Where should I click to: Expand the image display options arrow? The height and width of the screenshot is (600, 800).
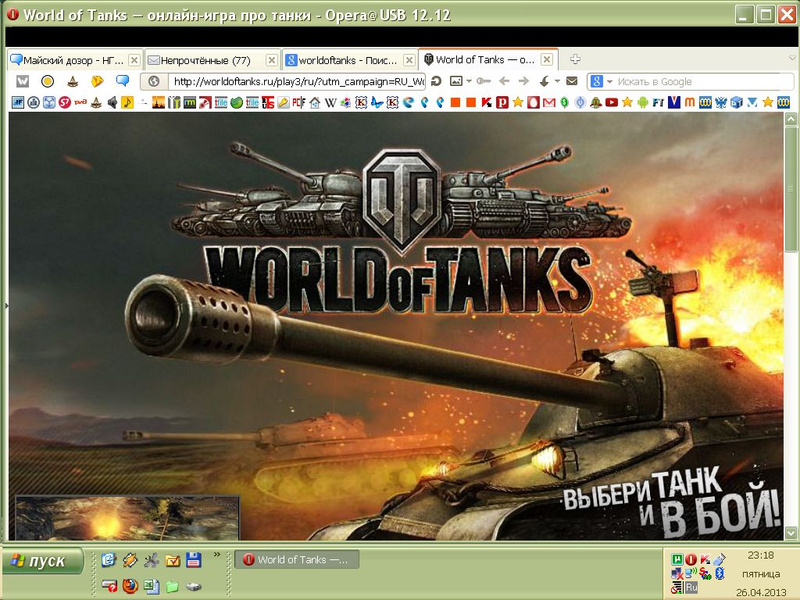pos(467,81)
